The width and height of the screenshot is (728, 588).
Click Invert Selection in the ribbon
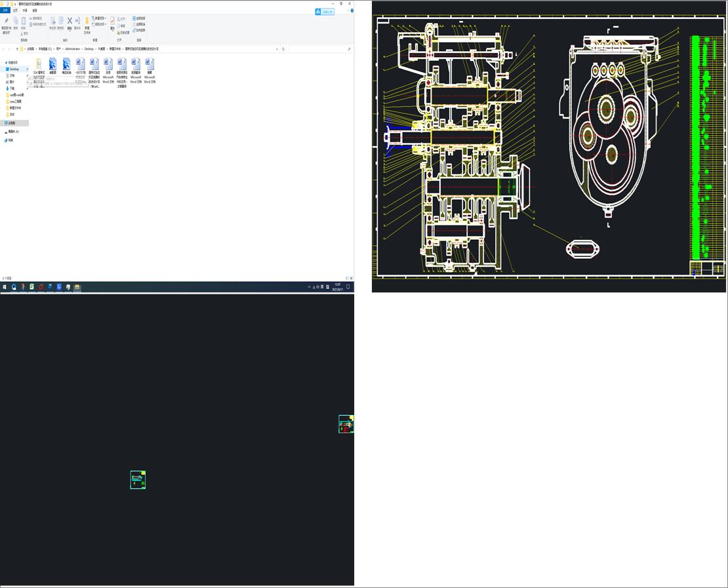pos(139,30)
